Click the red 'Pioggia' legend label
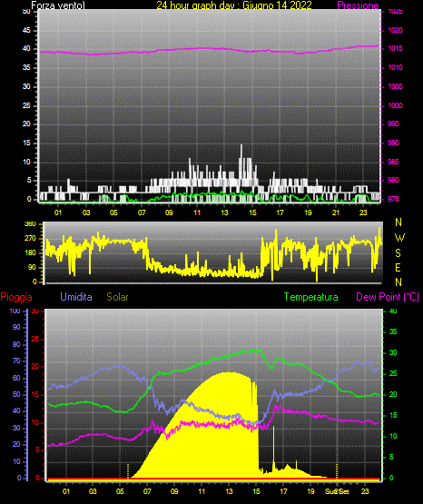Screen dimensions: 423x504 16,297
